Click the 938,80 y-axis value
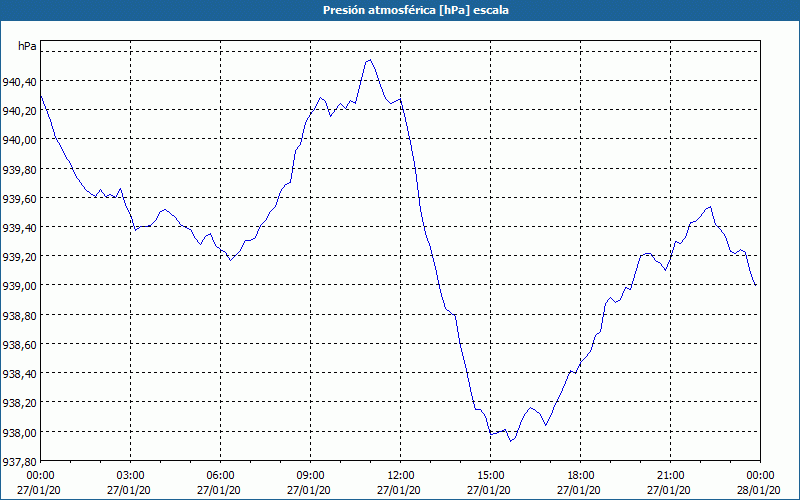The height and width of the screenshot is (500, 800). 19,315
